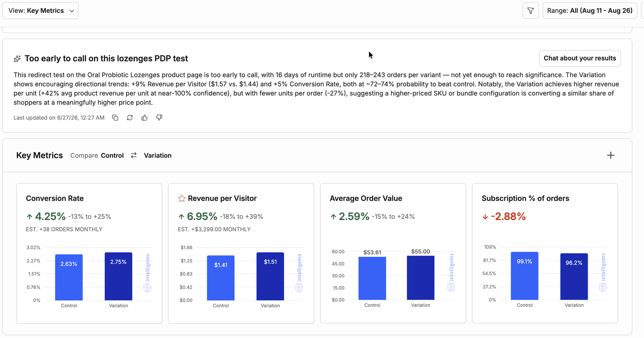Click the $1.51 Variation revenue bar
The image size is (644, 338).
[x=270, y=276]
